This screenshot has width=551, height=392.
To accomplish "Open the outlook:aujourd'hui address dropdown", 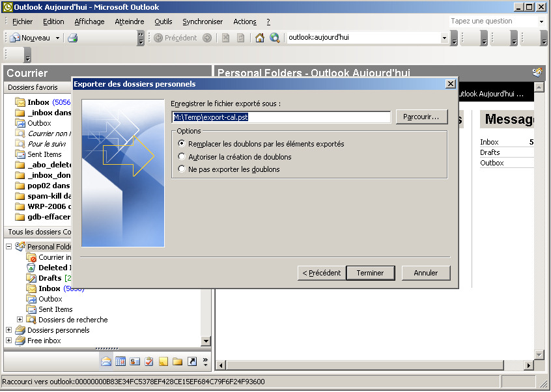I will coord(444,38).
